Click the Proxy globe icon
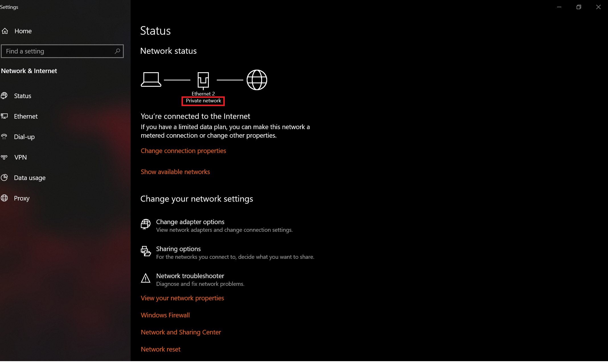Screen dimensions: 608x364 click(4, 198)
